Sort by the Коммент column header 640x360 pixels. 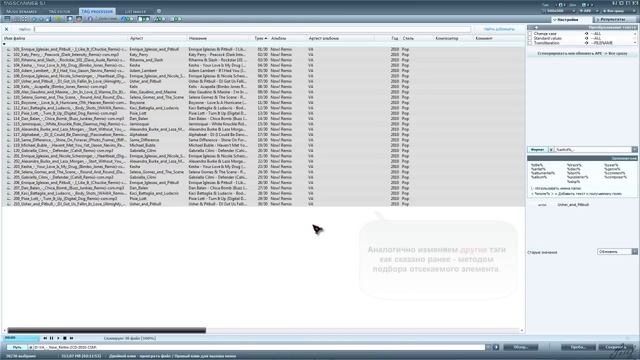499,38
